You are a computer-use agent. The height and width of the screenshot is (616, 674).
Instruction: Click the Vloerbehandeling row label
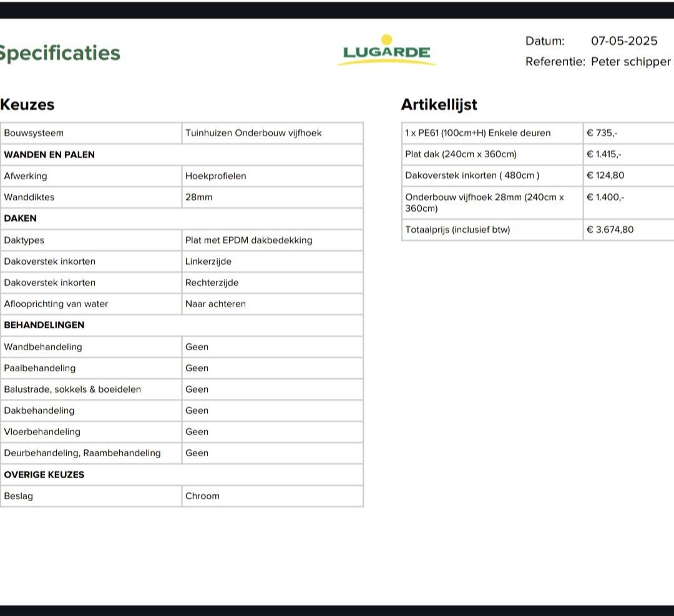(42, 432)
